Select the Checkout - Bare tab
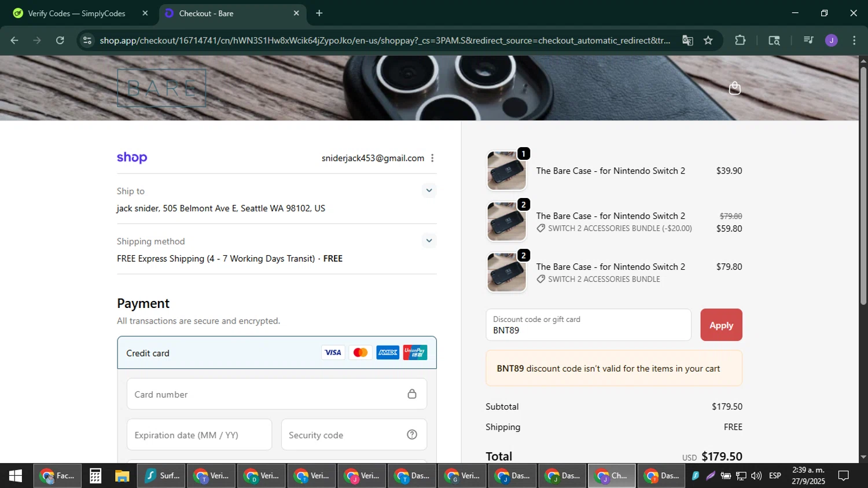This screenshot has height=488, width=868. (231, 13)
